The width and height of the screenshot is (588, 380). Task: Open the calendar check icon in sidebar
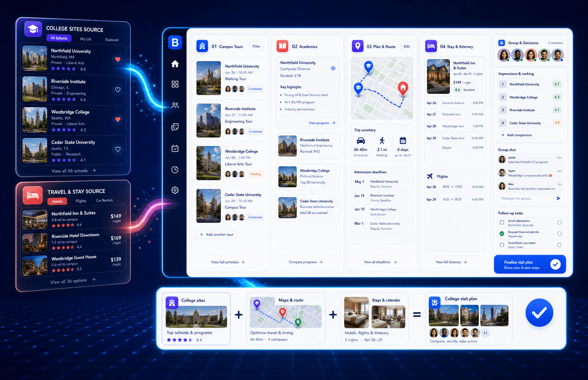(175, 149)
